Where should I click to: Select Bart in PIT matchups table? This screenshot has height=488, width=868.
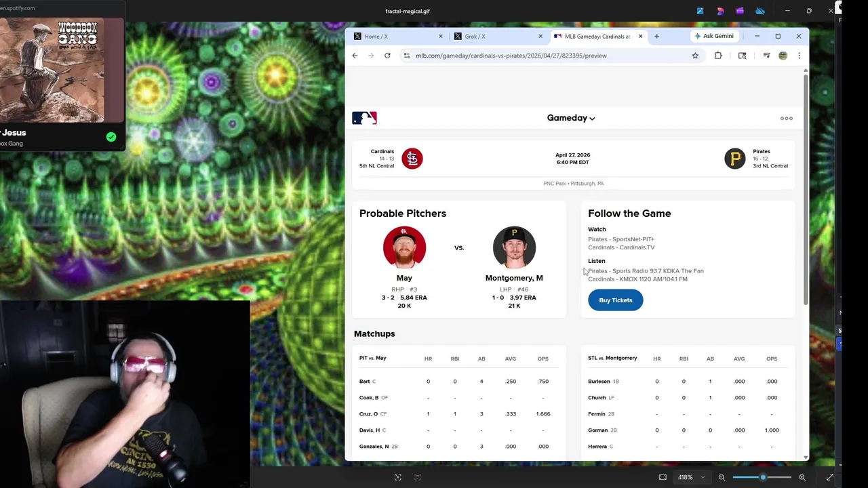(365, 382)
